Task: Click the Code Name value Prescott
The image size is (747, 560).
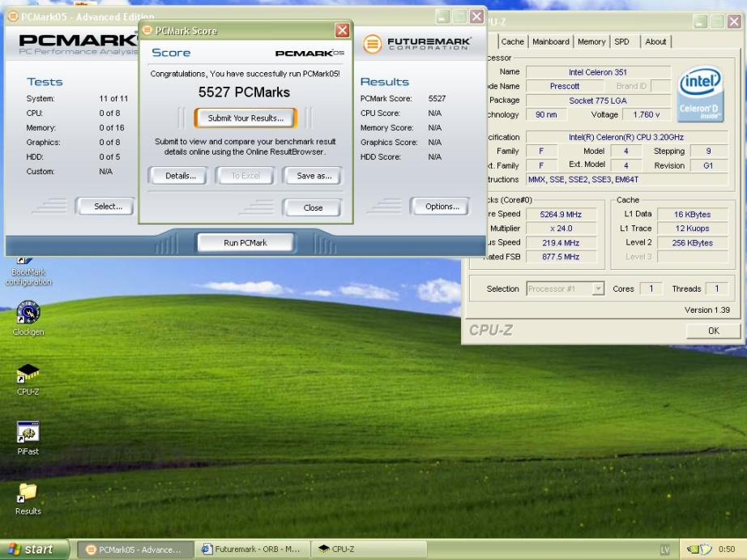Action: (565, 86)
